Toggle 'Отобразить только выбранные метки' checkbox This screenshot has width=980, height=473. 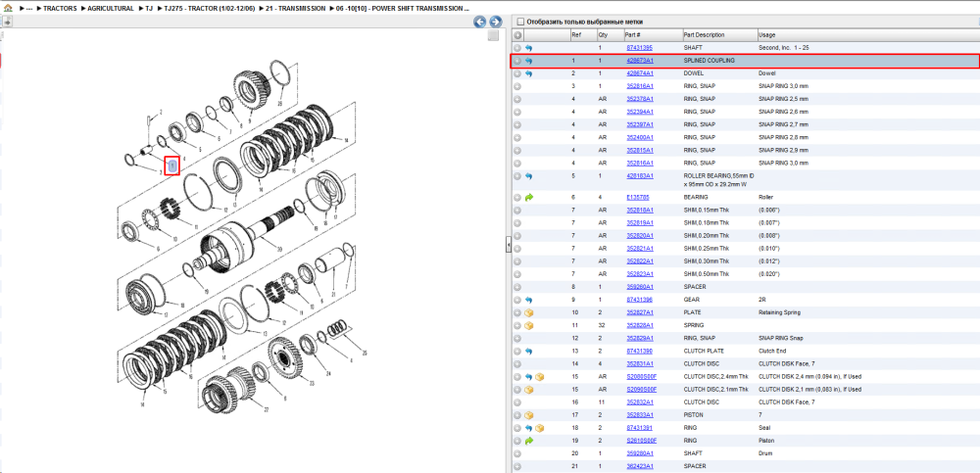520,22
